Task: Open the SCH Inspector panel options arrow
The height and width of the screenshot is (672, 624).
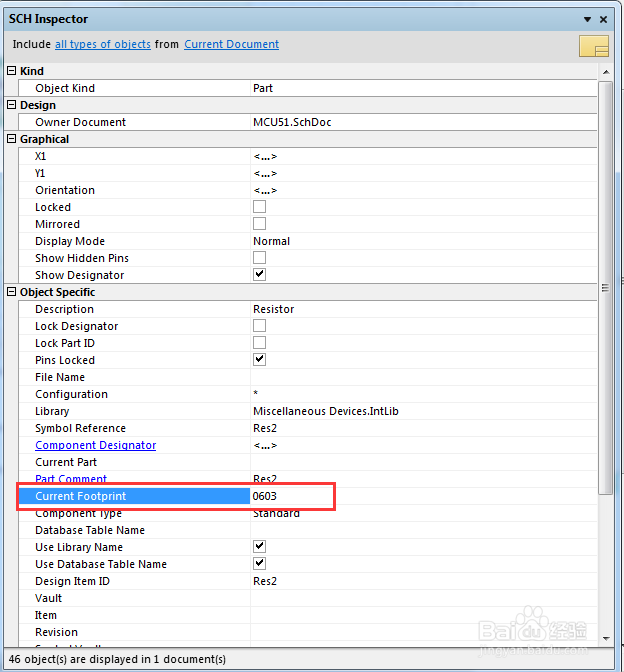Action: pyautogui.click(x=587, y=19)
